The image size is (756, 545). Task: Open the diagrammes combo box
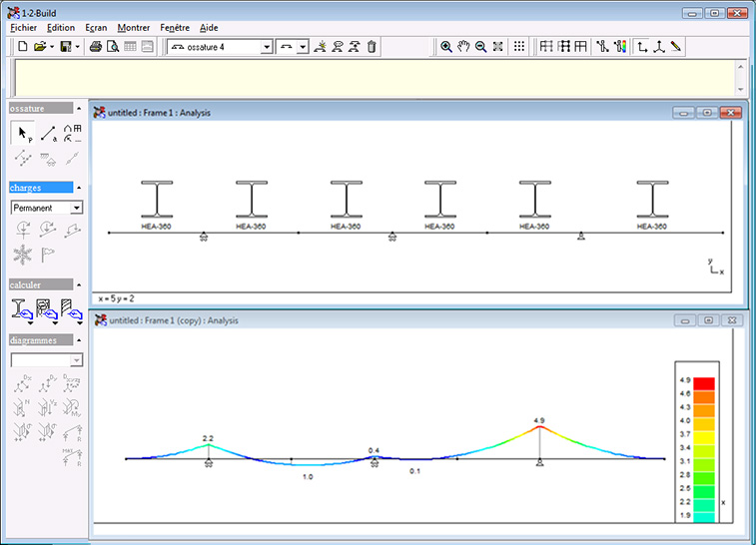(47, 360)
